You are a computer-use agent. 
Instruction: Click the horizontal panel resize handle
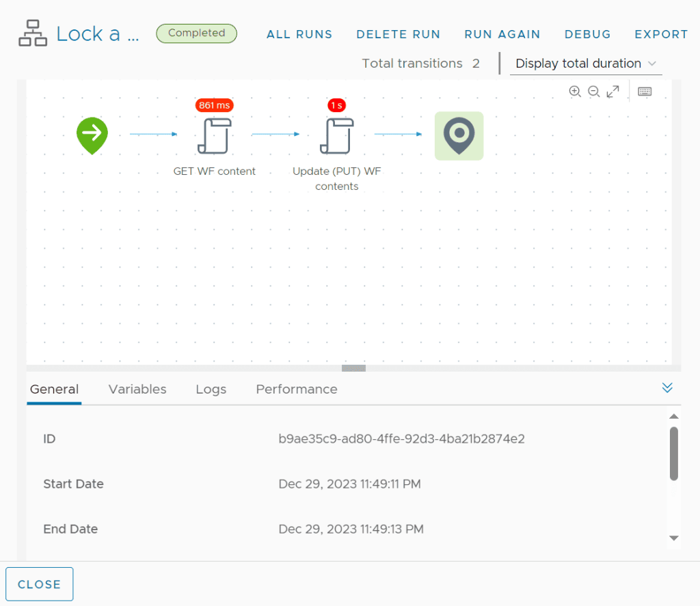point(353,368)
